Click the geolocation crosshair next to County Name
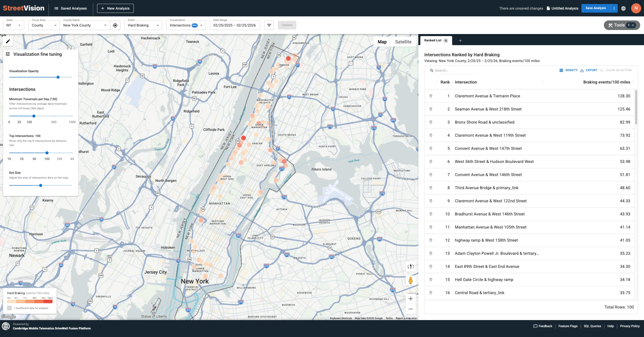 click(115, 25)
